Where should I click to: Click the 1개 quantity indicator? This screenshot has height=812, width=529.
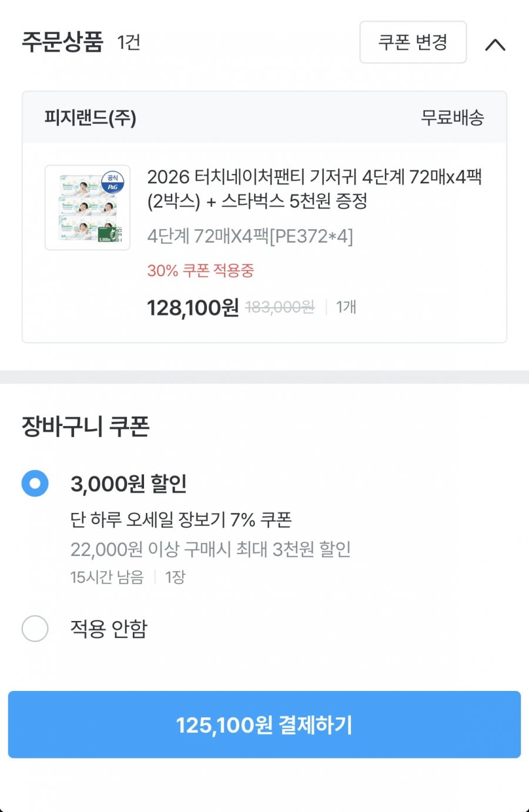tap(346, 307)
